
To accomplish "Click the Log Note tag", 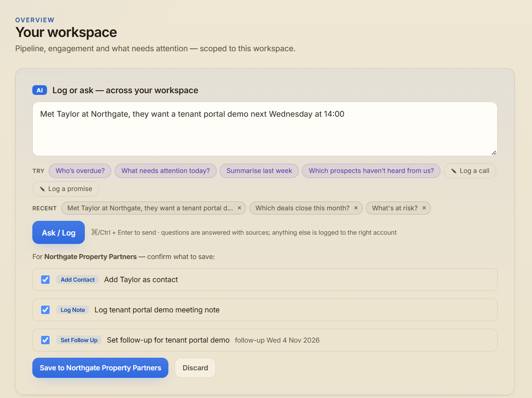I will tap(73, 310).
